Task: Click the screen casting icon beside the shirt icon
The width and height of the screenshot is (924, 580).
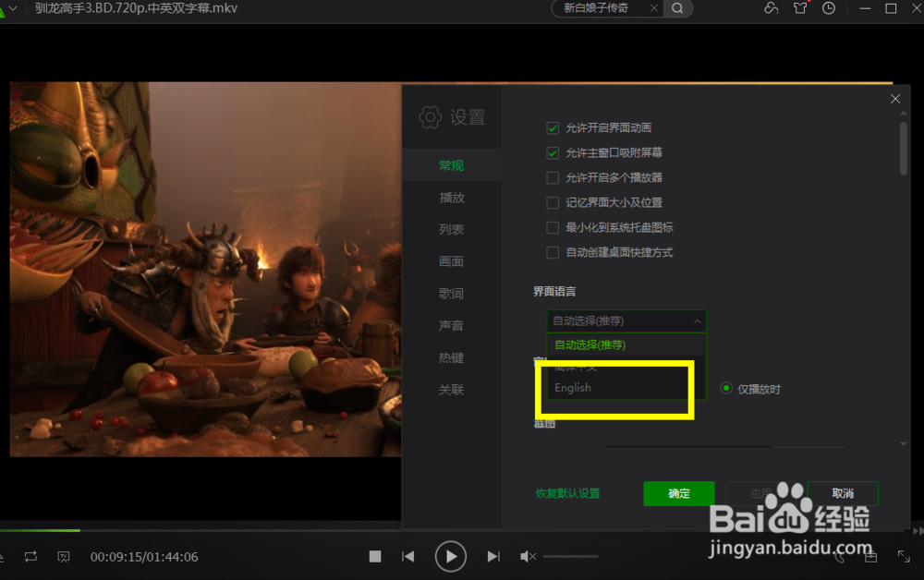Action: tap(772, 8)
